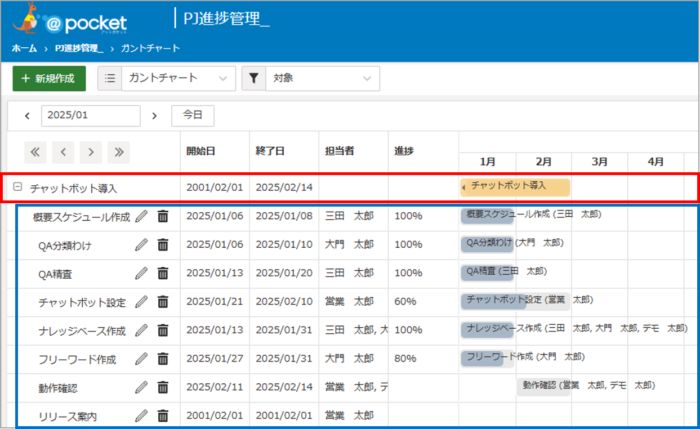Viewport: 700px width, 429px height.
Task: Delete the QA分類わけ task via trash icon
Action: 163,245
